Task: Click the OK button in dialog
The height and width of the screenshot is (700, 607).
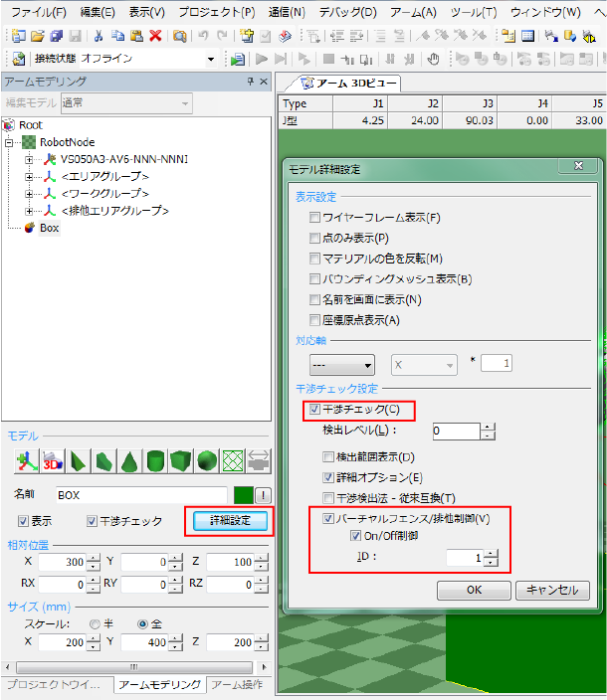Action: 474,590
